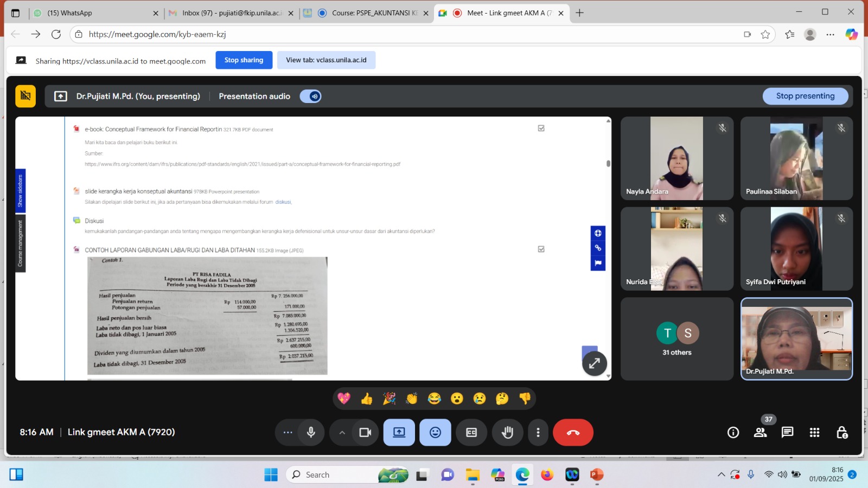Image resolution: width=868 pixels, height=488 pixels.
Task: Click the Stop presenting button
Action: click(805, 96)
